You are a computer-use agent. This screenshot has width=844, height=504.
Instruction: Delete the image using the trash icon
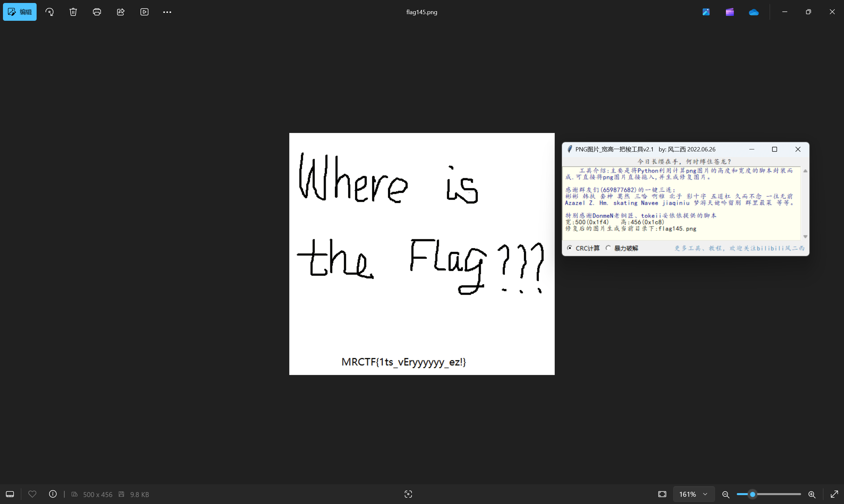(73, 12)
